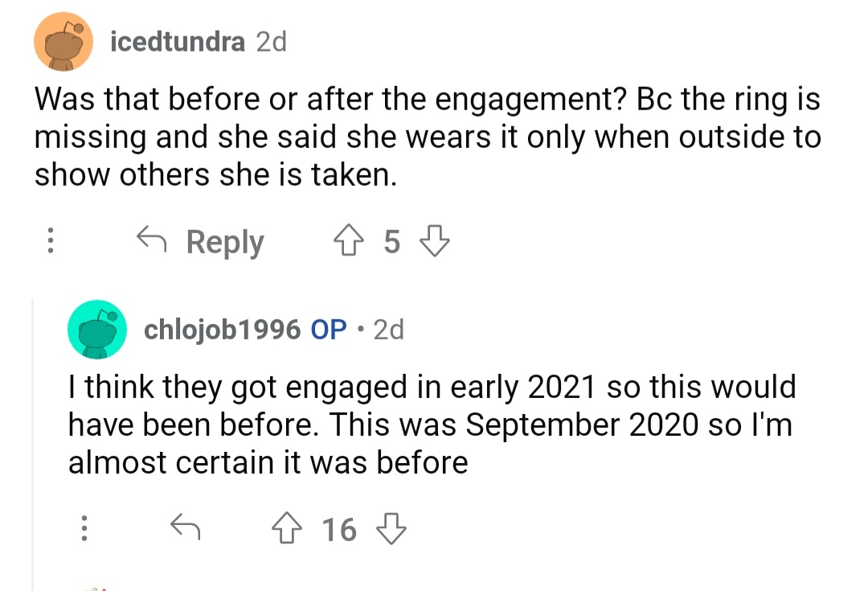Click chlojob1996's teal avatar
The width and height of the screenshot is (868, 591).
click(x=97, y=330)
